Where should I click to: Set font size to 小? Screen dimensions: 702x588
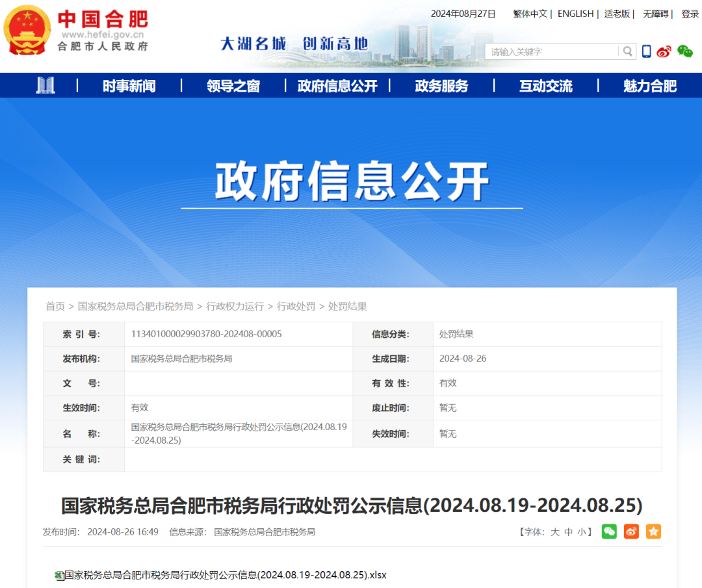tap(581, 532)
